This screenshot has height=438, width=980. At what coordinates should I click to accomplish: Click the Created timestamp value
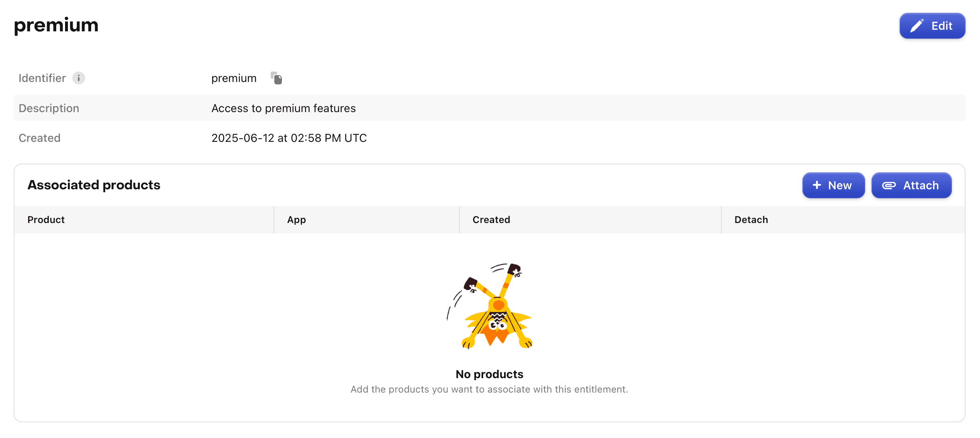click(x=289, y=138)
